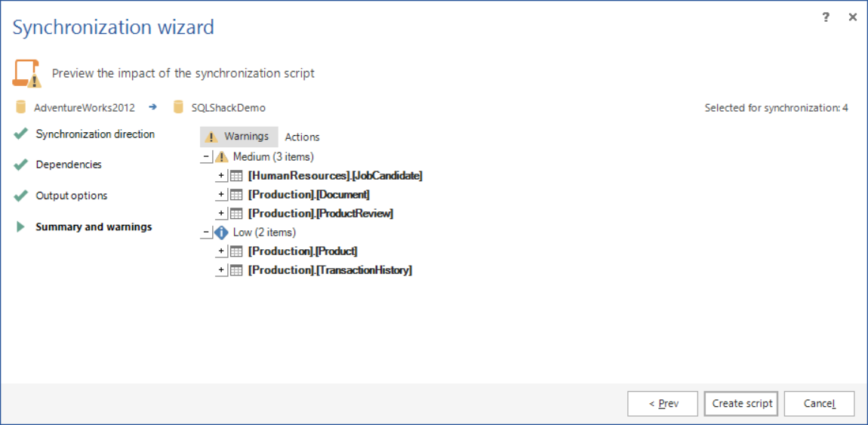Go to the Synchronization direction step
Viewport: 868px width, 425px height.
[95, 134]
